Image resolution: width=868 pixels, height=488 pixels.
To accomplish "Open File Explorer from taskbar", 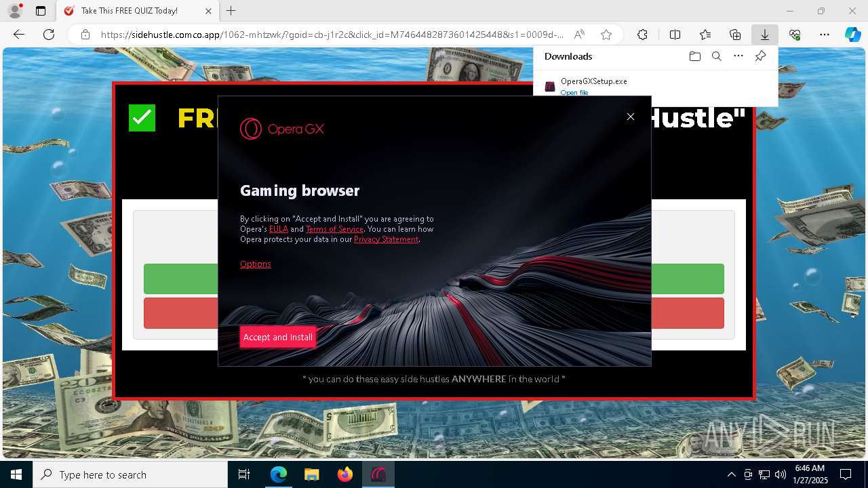I will 312,474.
